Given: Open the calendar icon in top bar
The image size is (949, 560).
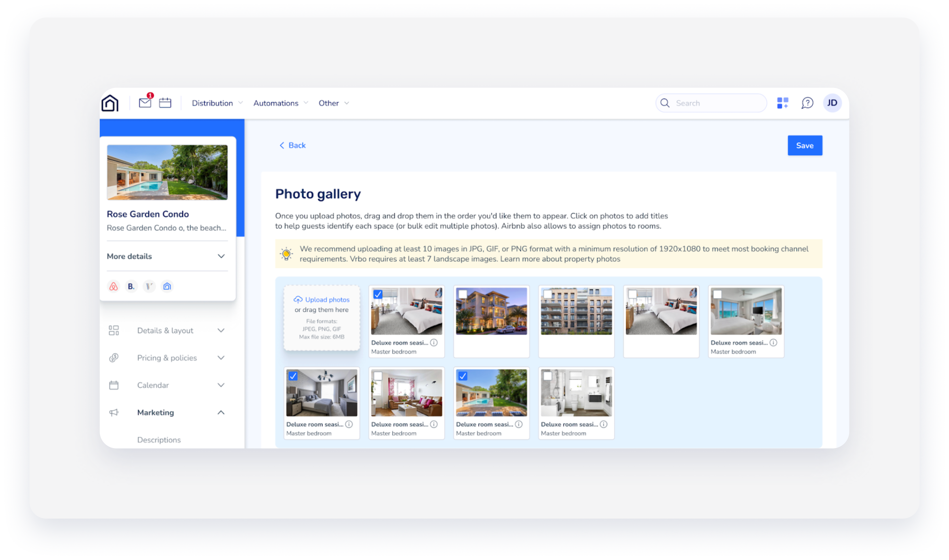Looking at the screenshot, I should [x=165, y=103].
